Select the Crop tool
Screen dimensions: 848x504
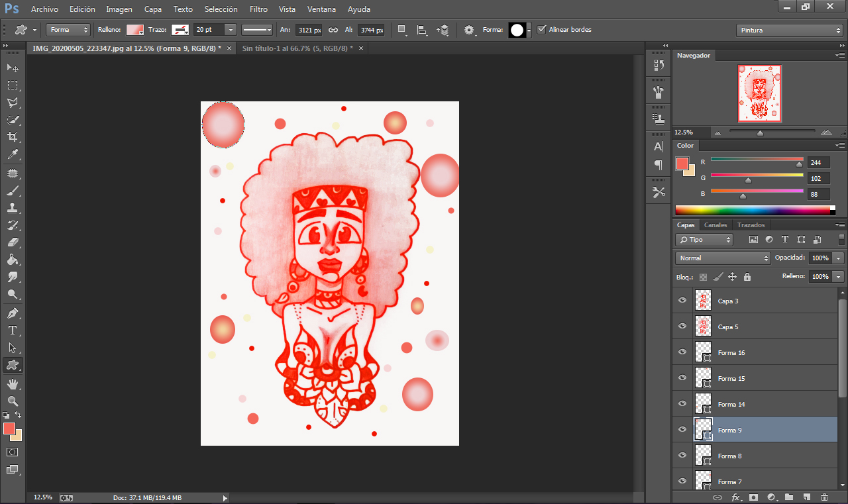click(x=13, y=137)
